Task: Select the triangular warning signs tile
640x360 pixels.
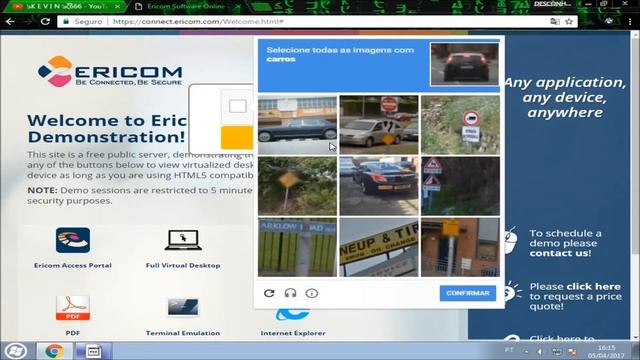Action: coord(460,186)
